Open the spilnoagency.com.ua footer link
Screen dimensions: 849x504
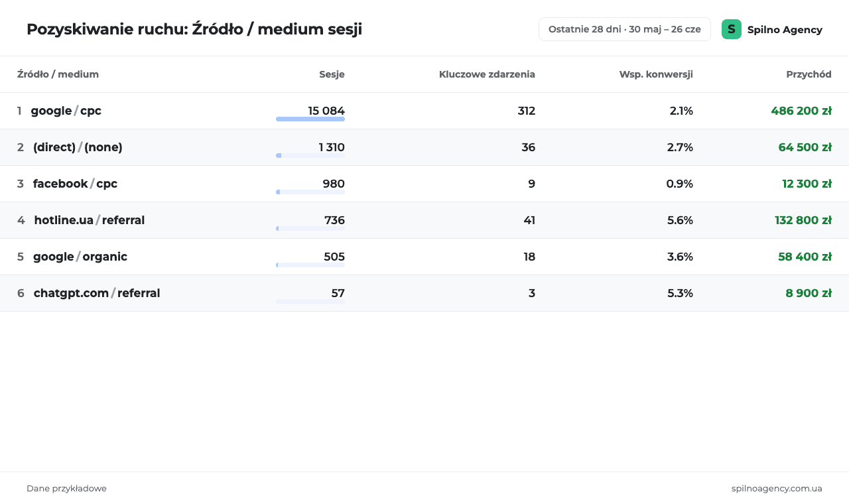pyautogui.click(x=777, y=489)
